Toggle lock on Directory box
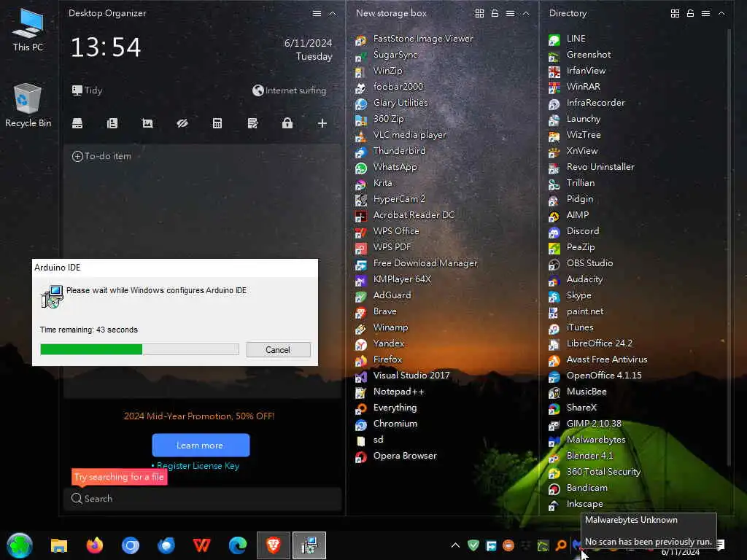747x560 pixels. coord(690,13)
